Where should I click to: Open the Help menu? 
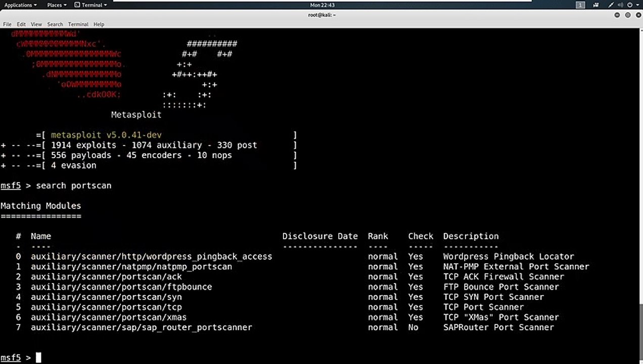point(99,24)
